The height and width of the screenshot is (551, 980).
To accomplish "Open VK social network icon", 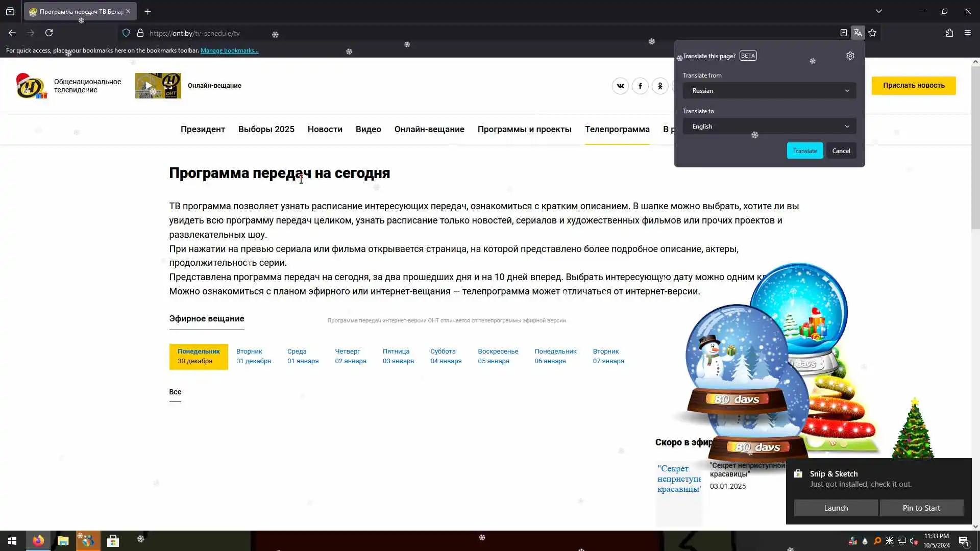I will pyautogui.click(x=620, y=86).
